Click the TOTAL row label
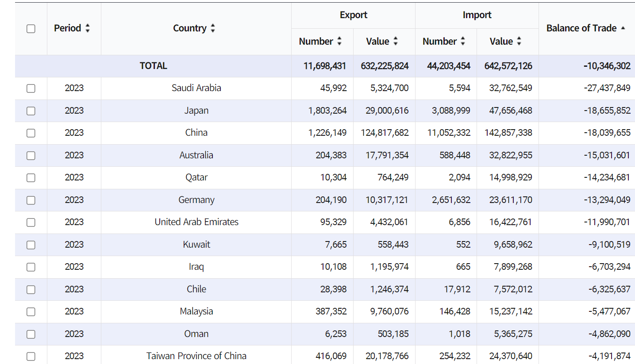635x364 pixels. pyautogui.click(x=153, y=66)
